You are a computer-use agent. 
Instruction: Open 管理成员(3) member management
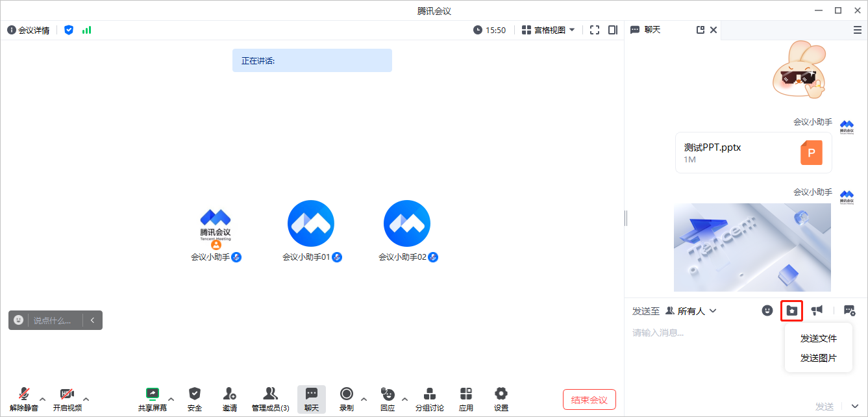[x=271, y=399]
